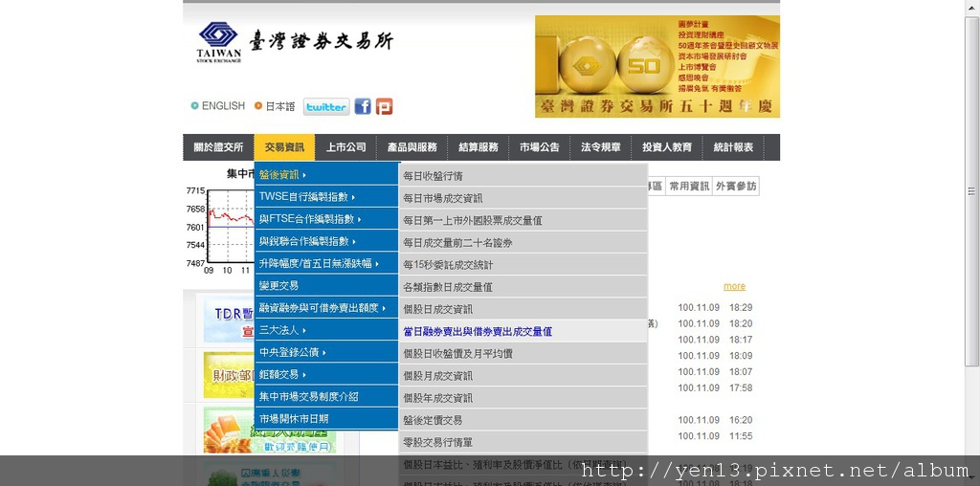
Task: Choose 每日市場成交資訊 from submenu
Action: pos(523,199)
